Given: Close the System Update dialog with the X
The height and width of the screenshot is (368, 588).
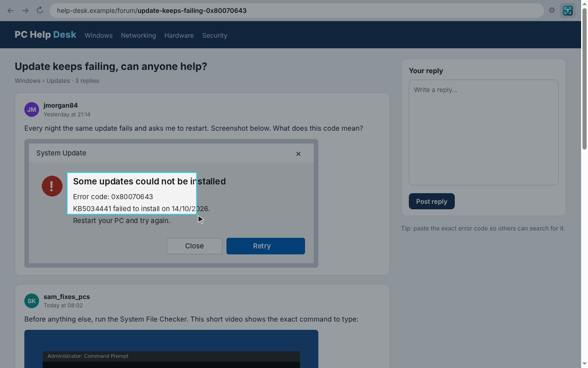Looking at the screenshot, I should point(298,154).
